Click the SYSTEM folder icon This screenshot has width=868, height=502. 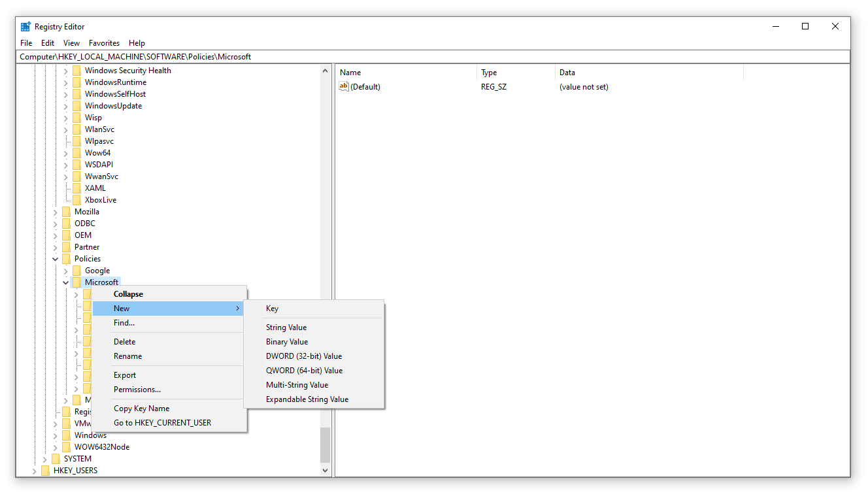click(56, 459)
